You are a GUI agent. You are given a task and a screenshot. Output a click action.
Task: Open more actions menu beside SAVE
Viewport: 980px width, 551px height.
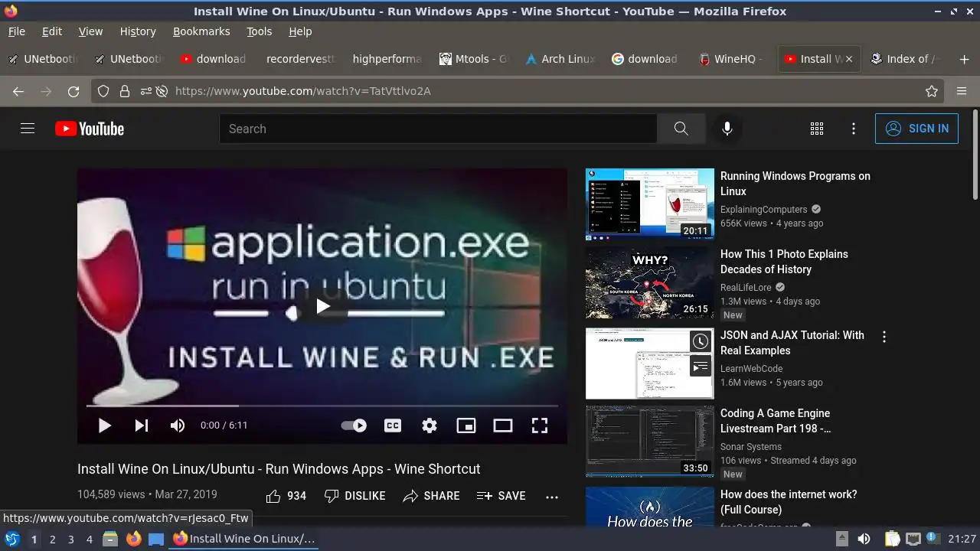pyautogui.click(x=552, y=497)
